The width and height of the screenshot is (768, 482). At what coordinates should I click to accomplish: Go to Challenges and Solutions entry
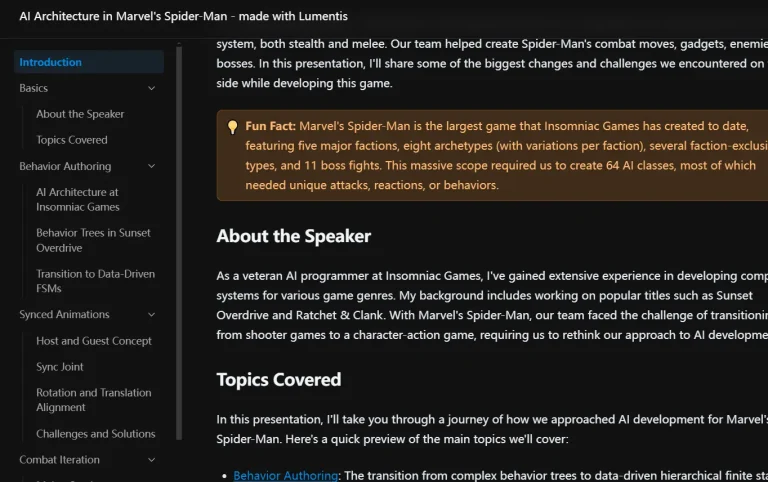95,434
